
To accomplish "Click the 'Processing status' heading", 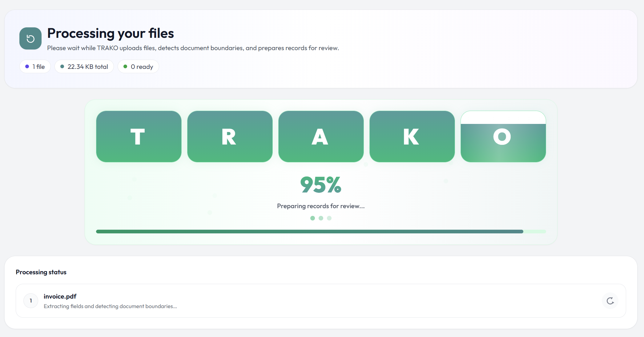I will tap(41, 272).
